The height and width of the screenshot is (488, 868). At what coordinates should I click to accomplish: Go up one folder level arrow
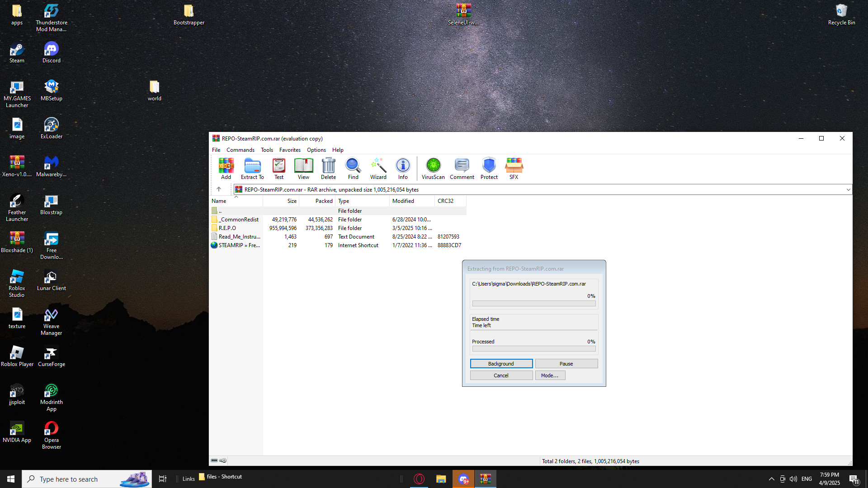point(219,189)
